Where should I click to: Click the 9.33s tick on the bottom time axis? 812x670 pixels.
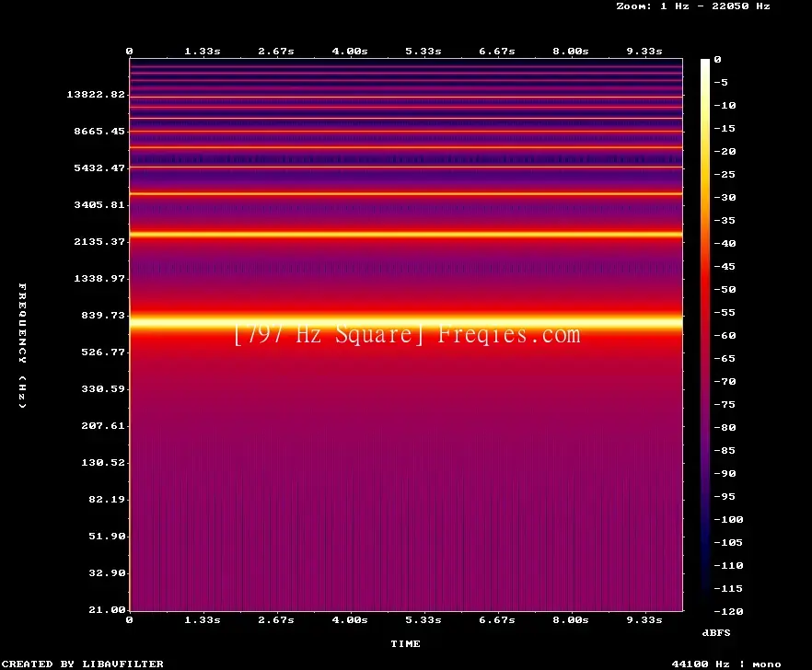(644, 619)
